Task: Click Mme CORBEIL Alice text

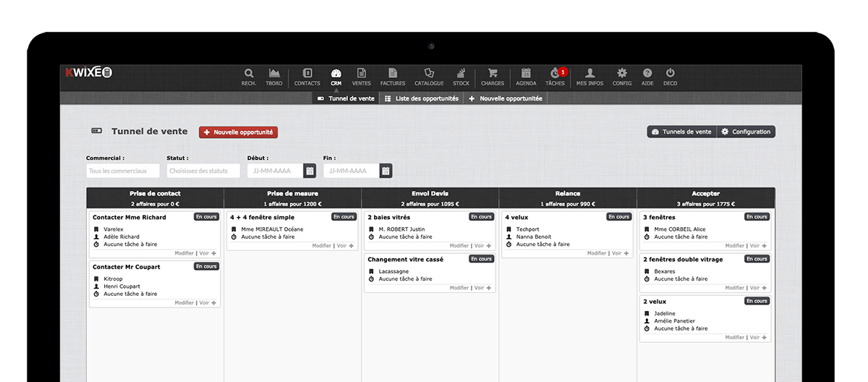Action: (x=680, y=229)
